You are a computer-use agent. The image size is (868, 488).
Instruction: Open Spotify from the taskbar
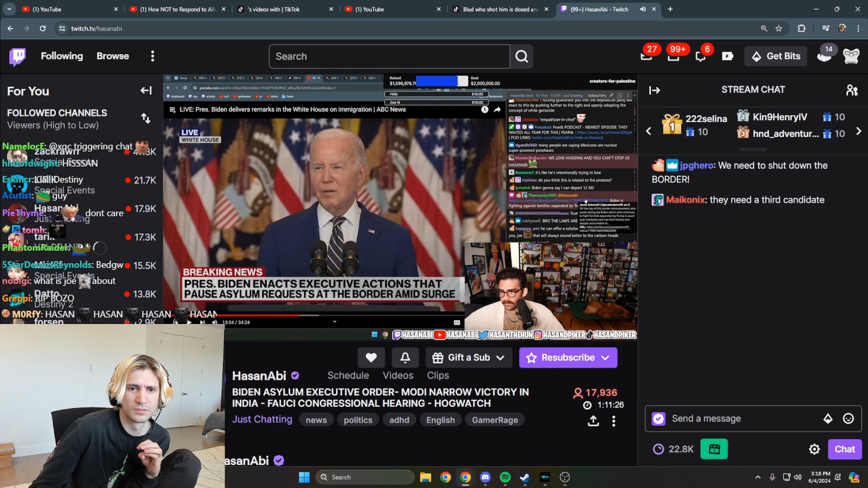point(505,477)
